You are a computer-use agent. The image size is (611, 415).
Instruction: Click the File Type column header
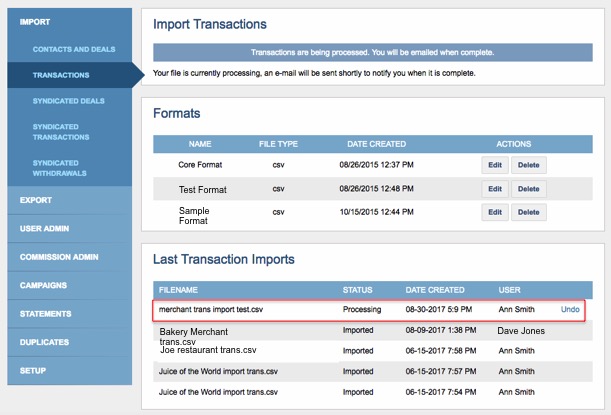pos(278,144)
